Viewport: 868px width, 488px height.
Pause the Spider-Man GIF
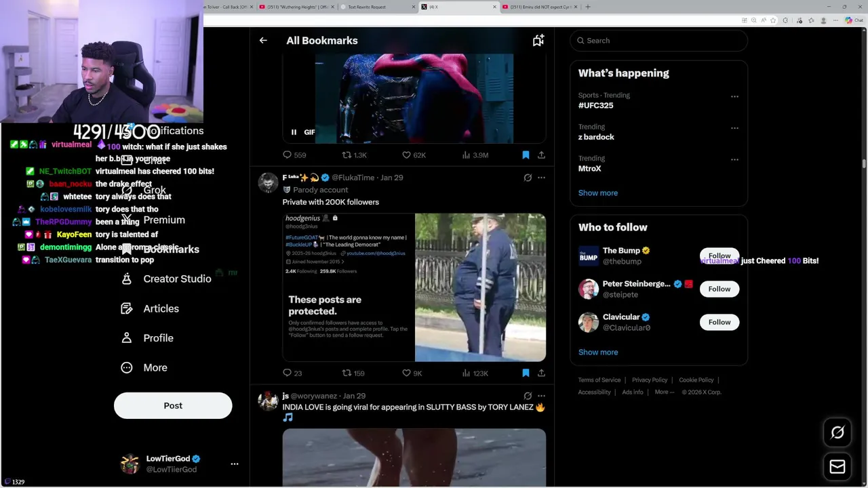(294, 132)
